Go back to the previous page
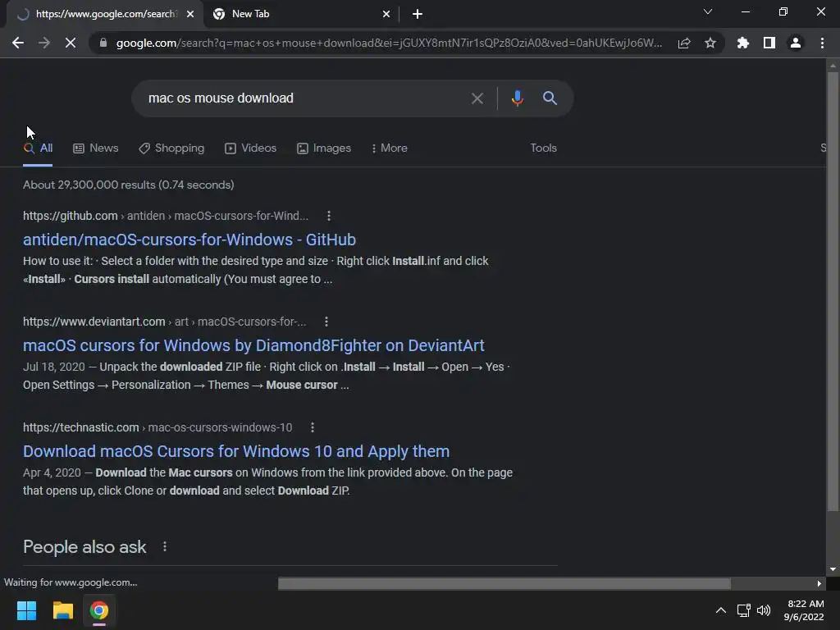The width and height of the screenshot is (840, 630). pos(18,43)
